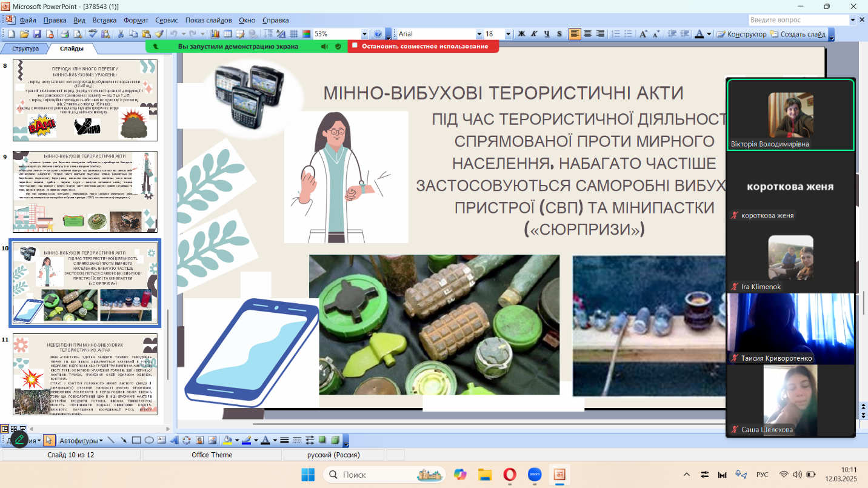Click the fill color bucket swatch
Viewport: 868px width, 488px height.
tap(227, 441)
